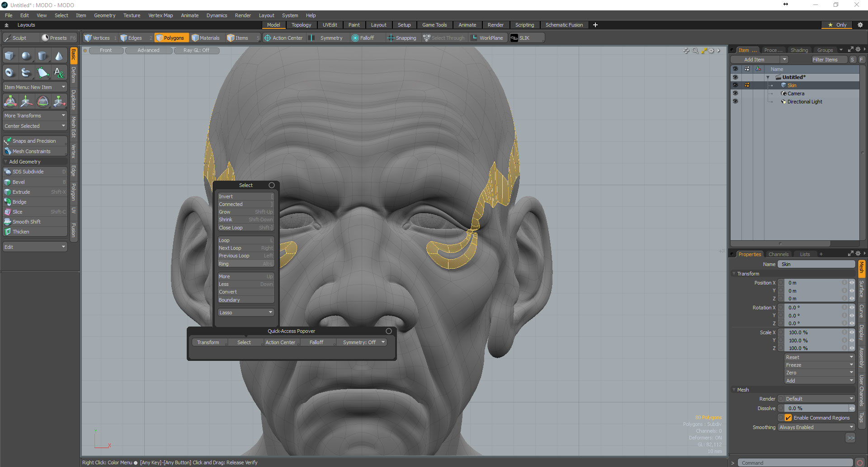Open Lasso selection style dropdown
The width and height of the screenshot is (868, 467).
(246, 313)
